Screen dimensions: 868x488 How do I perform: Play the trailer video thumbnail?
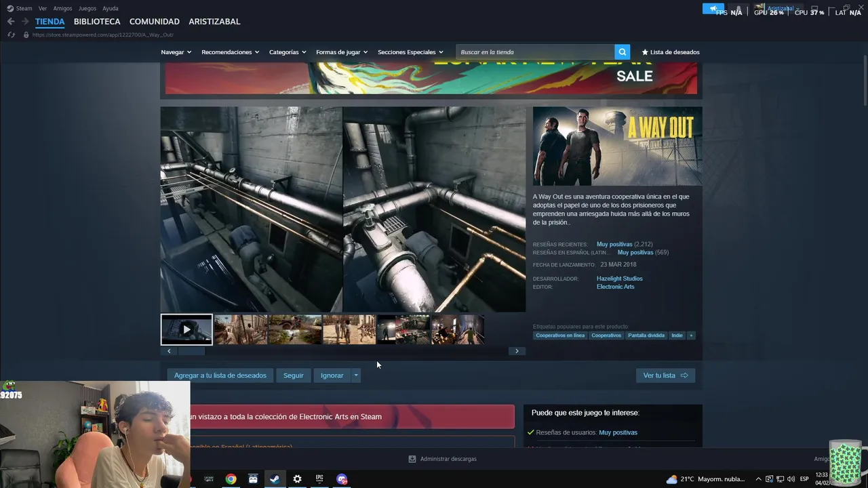coord(186,329)
